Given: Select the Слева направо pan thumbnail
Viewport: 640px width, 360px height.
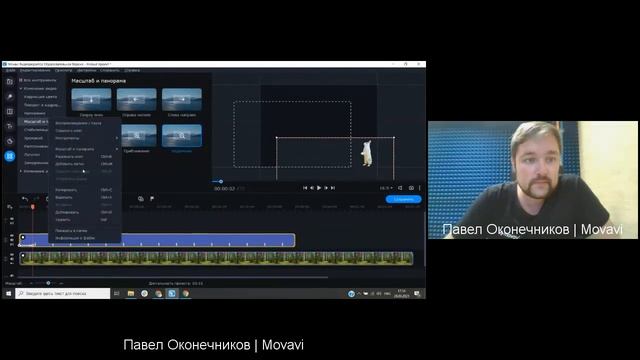Looking at the screenshot, I should point(182,99).
